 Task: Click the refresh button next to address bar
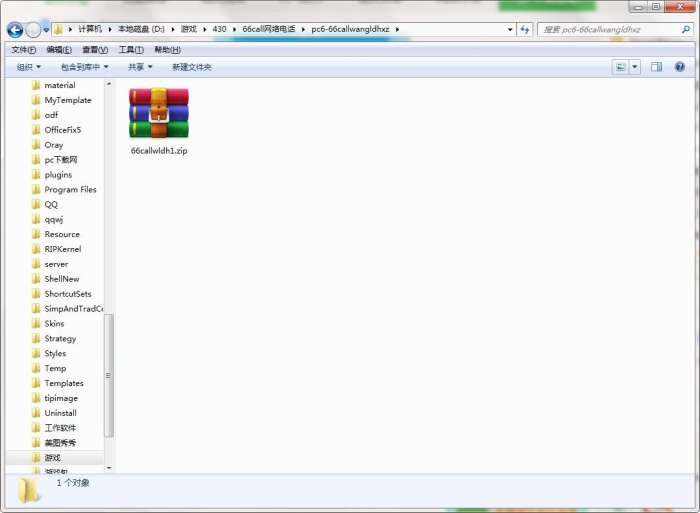point(525,29)
